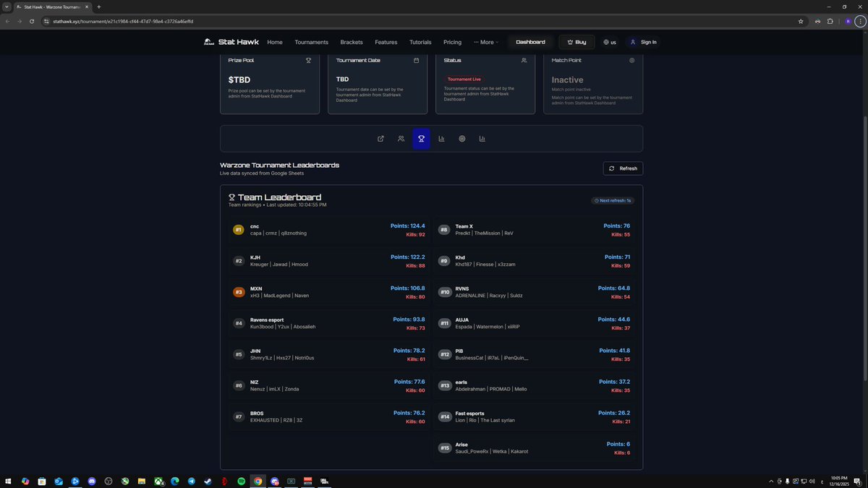Select the AUJA team name
This screenshot has height=488, width=868.
(x=461, y=320)
